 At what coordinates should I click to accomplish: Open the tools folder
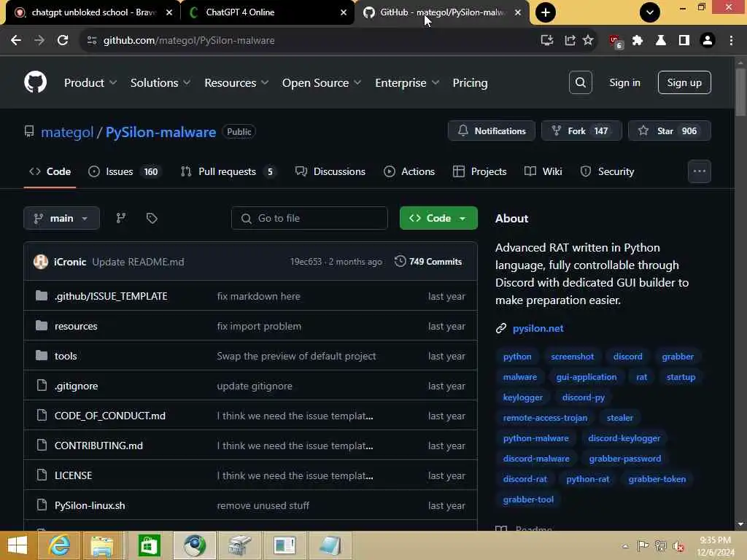(66, 356)
